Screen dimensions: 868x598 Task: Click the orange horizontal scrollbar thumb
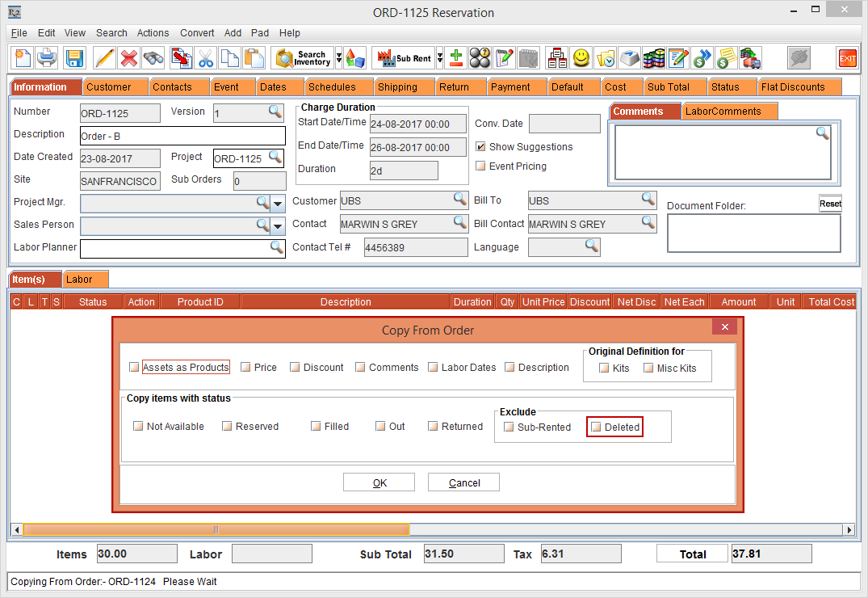tap(216, 530)
